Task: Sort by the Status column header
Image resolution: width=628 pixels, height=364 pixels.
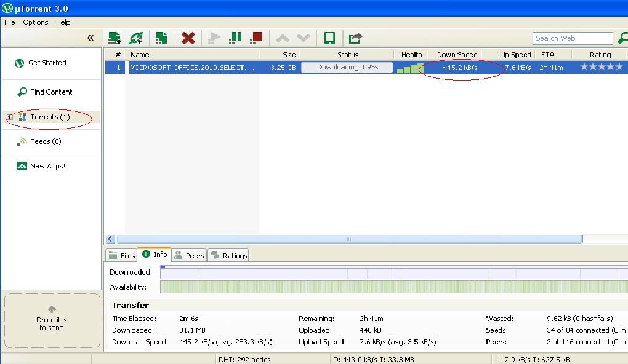Action: (347, 55)
